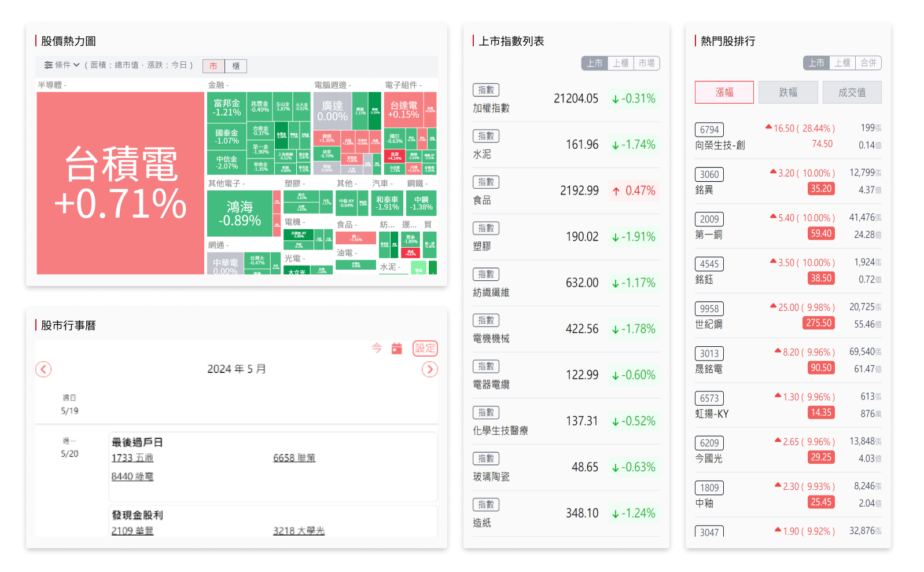Expand the 條件 conditions dropdown
The width and height of the screenshot is (924, 572).
tap(62, 65)
